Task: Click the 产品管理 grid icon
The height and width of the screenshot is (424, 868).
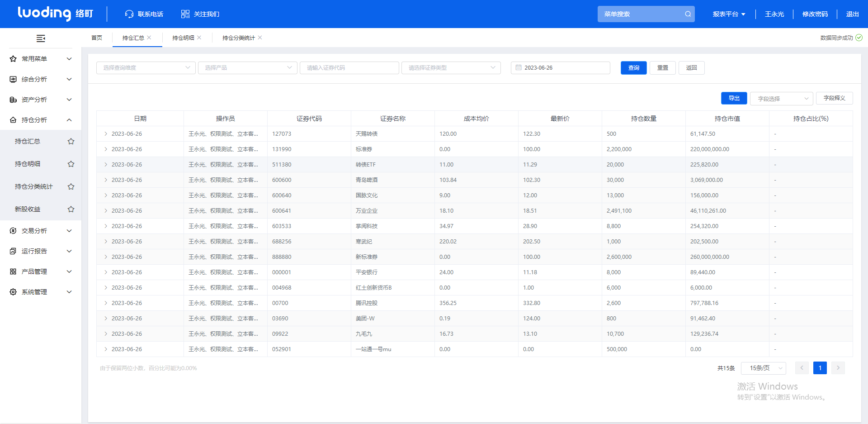Action: point(13,272)
